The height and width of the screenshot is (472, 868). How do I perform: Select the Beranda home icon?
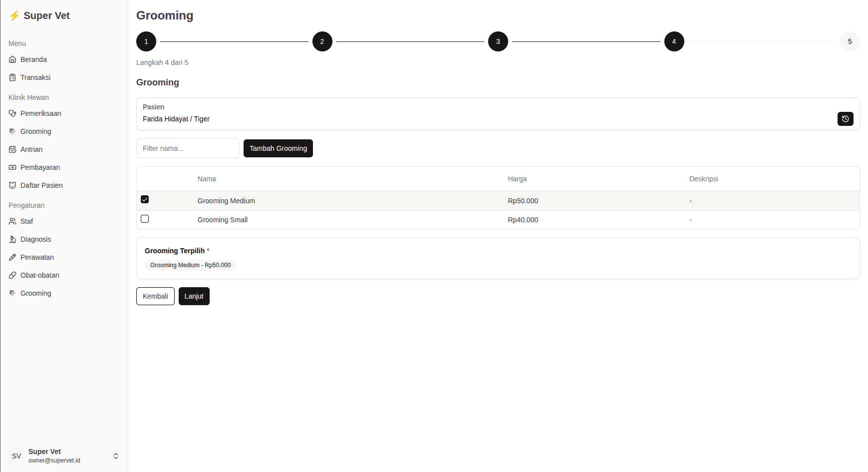[12, 59]
